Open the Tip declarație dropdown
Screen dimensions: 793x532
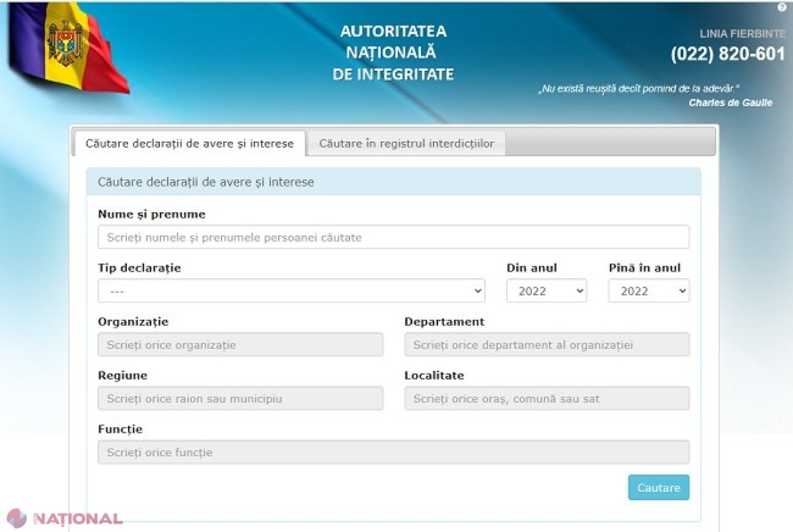point(291,291)
